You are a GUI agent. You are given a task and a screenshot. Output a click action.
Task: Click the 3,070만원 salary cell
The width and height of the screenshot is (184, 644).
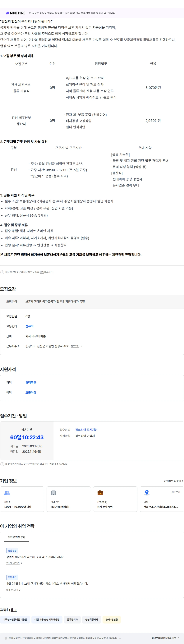pyautogui.click(x=153, y=88)
